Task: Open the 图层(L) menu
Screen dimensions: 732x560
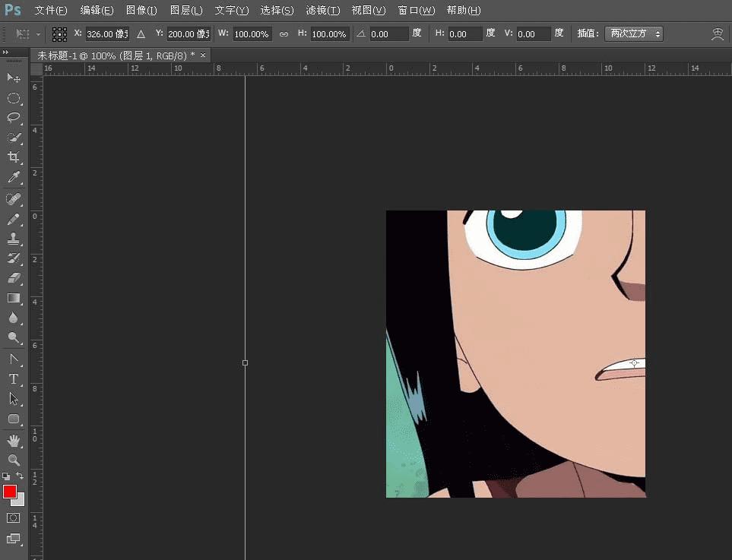Action: 186,11
